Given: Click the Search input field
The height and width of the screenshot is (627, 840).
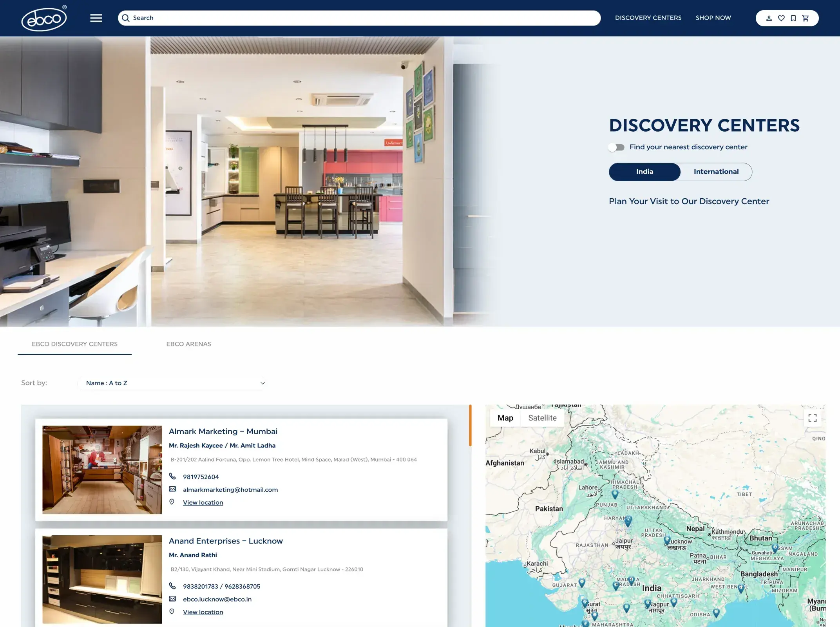Looking at the screenshot, I should (359, 18).
